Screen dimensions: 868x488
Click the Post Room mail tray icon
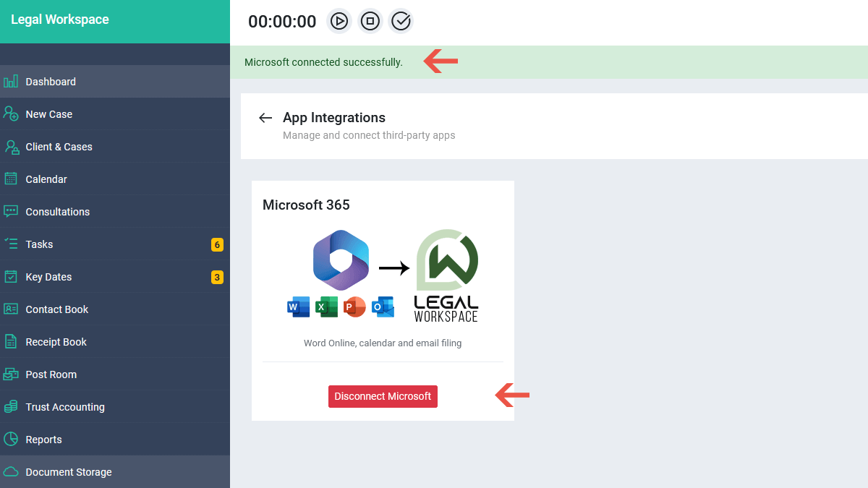point(11,374)
